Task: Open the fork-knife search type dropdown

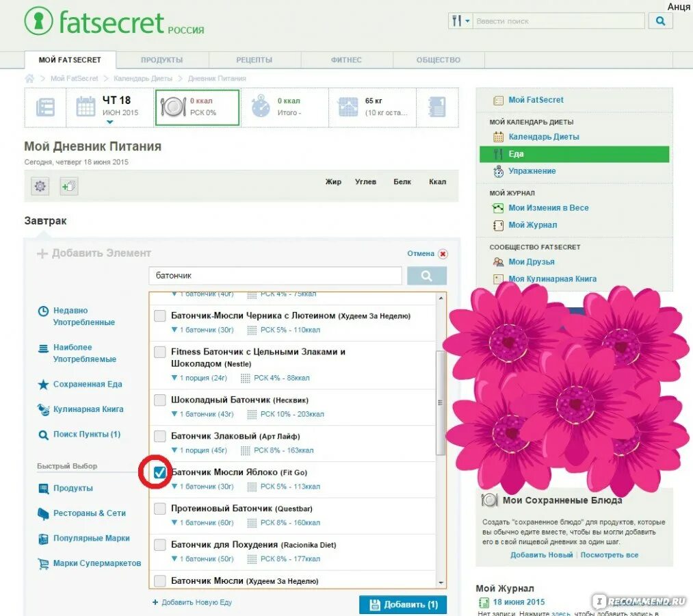Action: [460, 21]
